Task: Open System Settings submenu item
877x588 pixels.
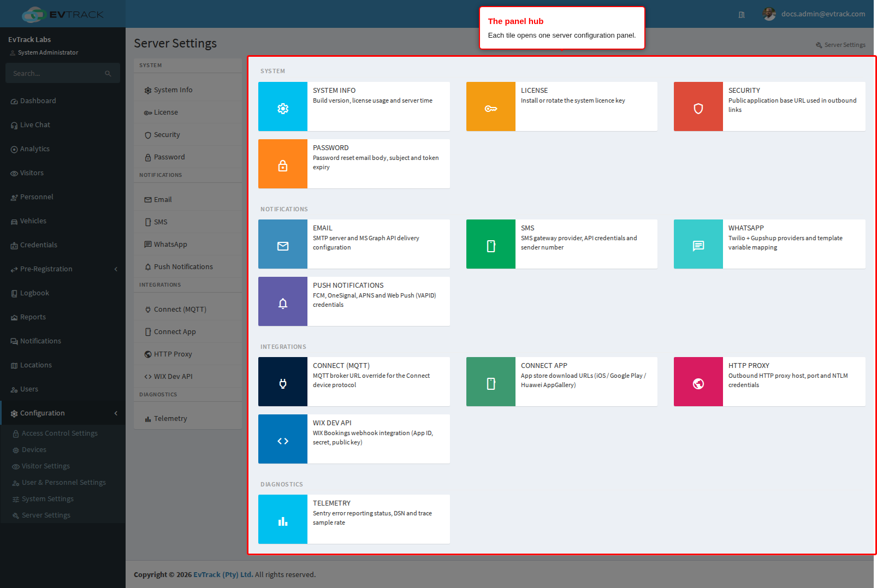Action: coord(63,499)
